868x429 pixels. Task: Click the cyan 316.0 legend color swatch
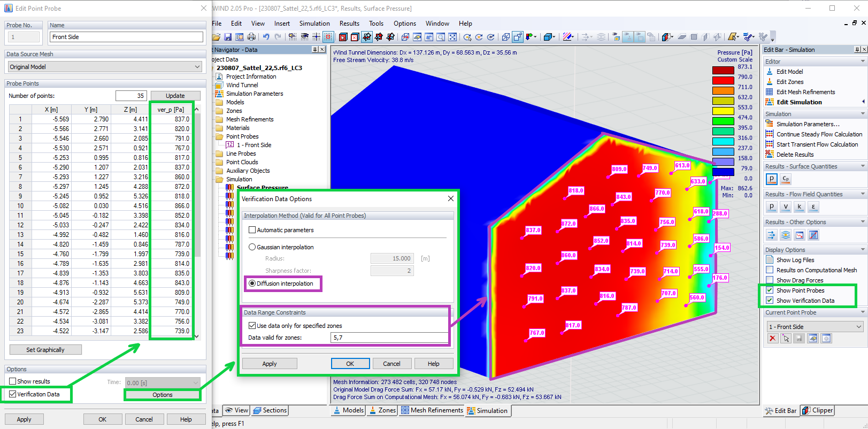click(x=723, y=141)
